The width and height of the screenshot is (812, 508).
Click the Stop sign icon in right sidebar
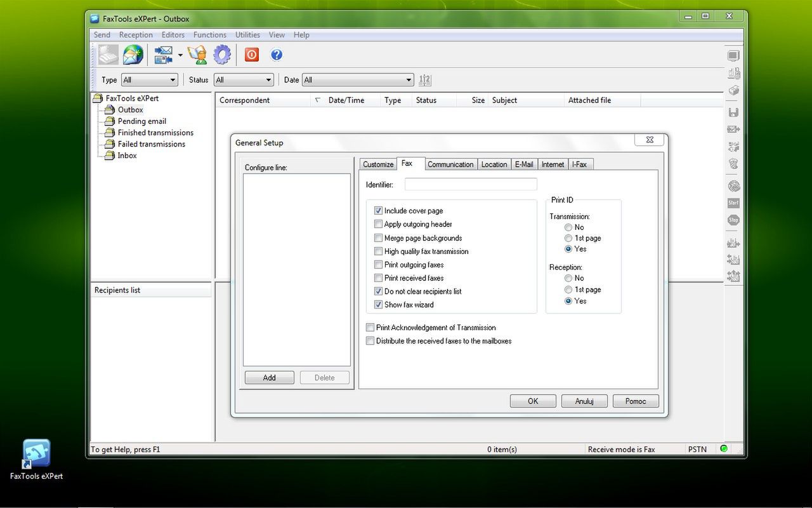733,220
